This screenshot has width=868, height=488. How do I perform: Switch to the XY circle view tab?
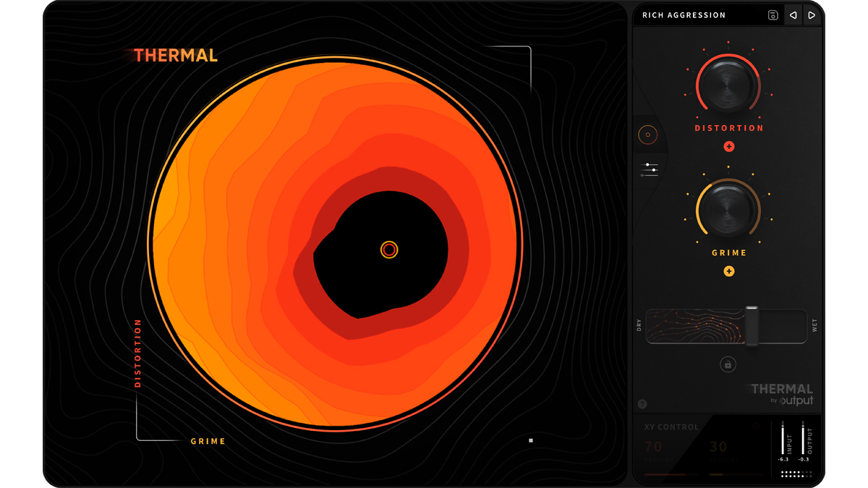click(648, 134)
